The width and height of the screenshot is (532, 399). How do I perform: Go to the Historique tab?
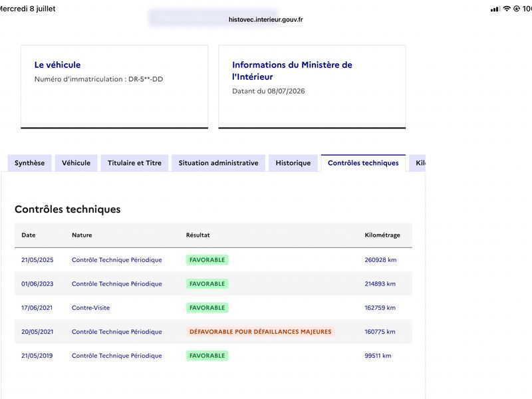pyautogui.click(x=293, y=163)
